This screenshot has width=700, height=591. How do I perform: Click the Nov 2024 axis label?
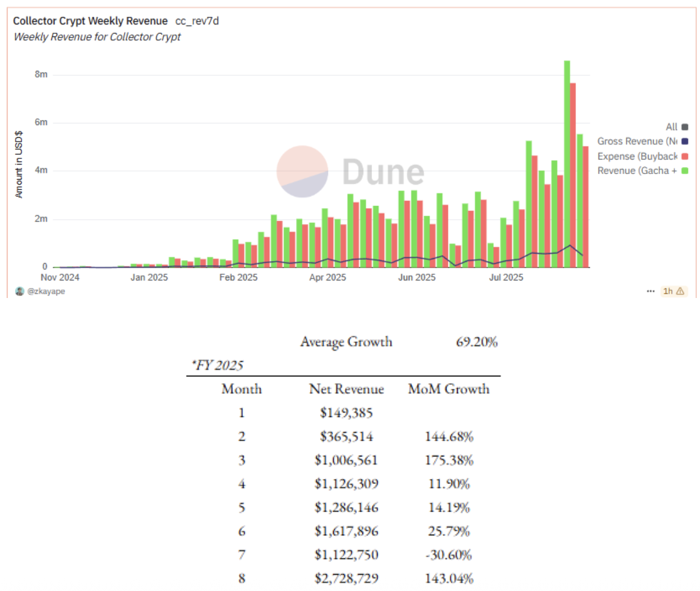click(60, 277)
